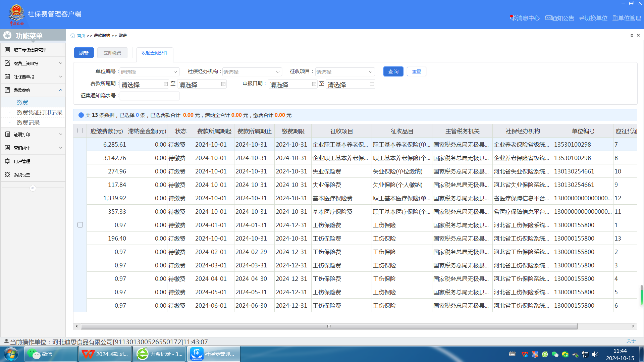Open 通知公告 notices
This screenshot has height=362, width=644.
(560, 18)
